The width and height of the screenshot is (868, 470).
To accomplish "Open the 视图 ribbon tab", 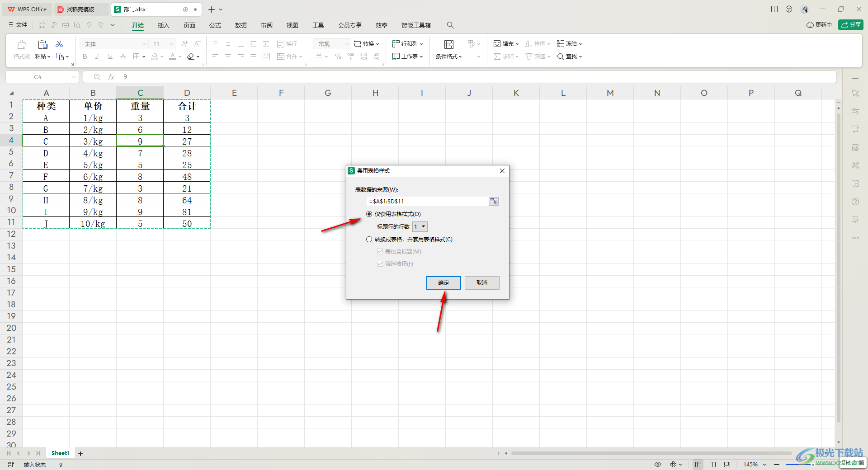I will (292, 25).
